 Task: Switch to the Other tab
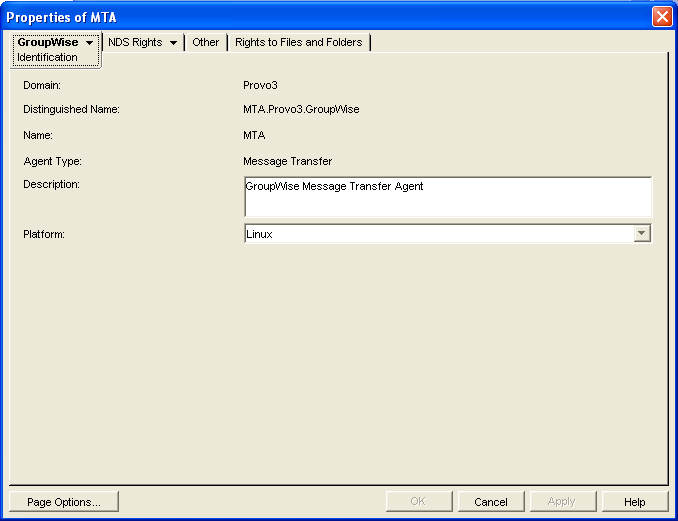[205, 42]
